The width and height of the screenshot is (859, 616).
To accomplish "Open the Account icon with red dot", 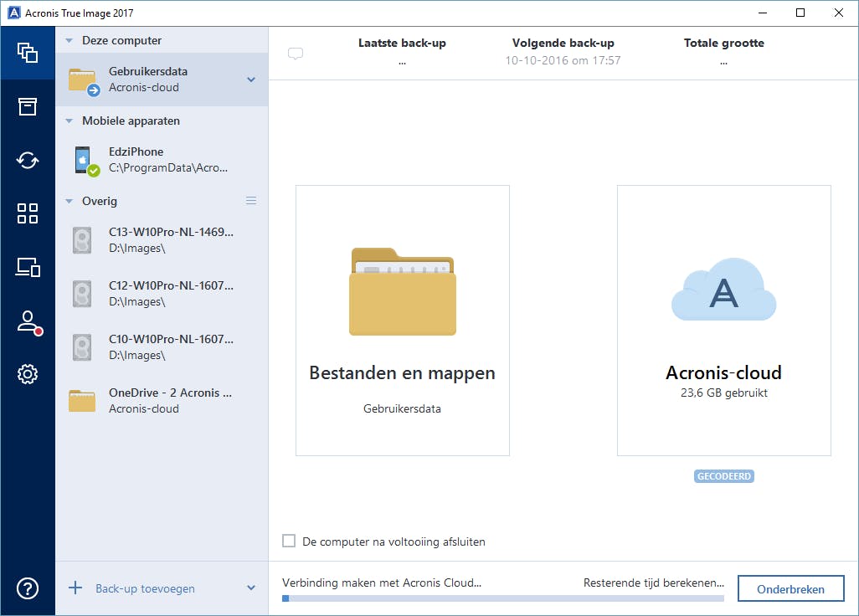I will point(29,322).
